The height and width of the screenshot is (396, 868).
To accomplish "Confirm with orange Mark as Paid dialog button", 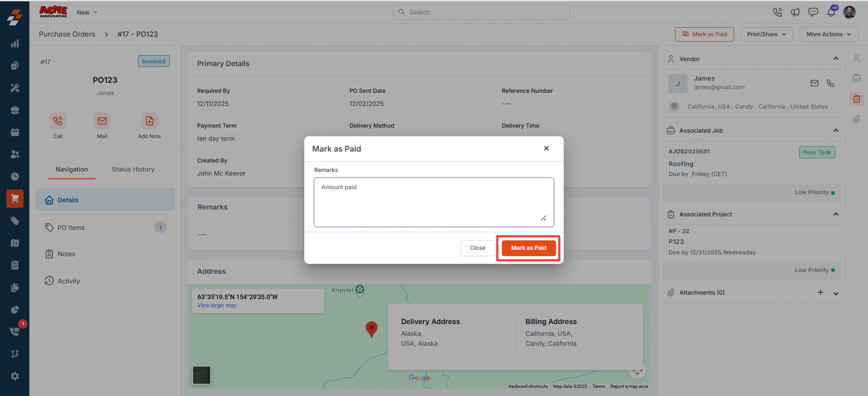I will 528,248.
